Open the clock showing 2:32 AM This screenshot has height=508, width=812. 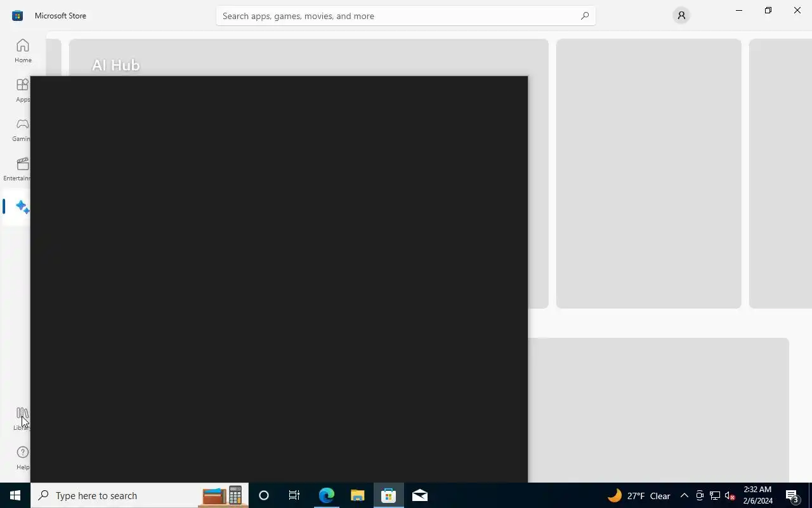[757, 495]
